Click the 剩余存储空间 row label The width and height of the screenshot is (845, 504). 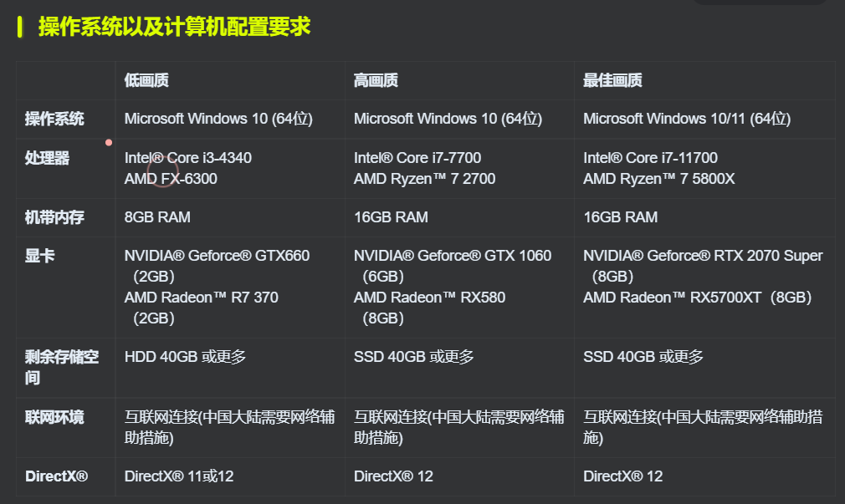coord(61,367)
